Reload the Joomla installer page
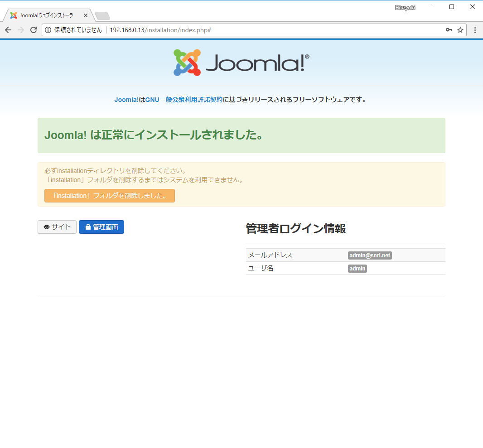This screenshot has width=483, height=448. (34, 30)
